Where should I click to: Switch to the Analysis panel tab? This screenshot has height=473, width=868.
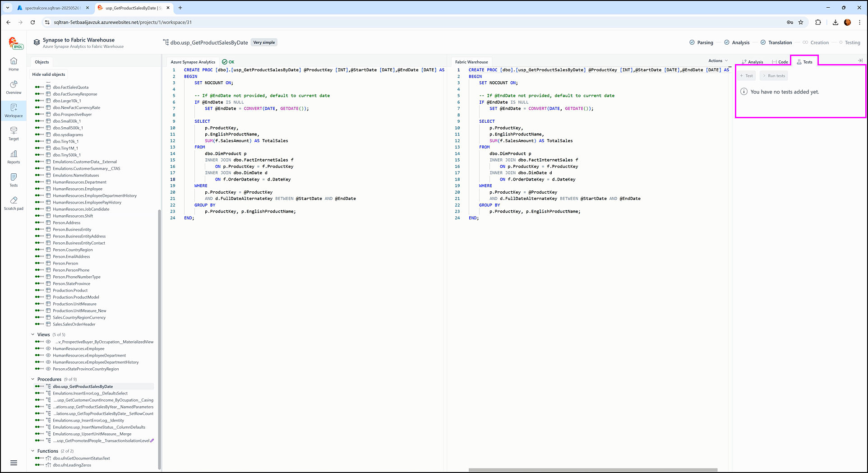click(753, 62)
